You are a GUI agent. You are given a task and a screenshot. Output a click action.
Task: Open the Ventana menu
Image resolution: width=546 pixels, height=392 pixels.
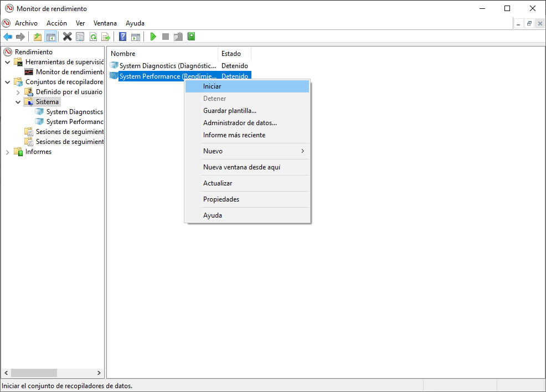tap(105, 23)
